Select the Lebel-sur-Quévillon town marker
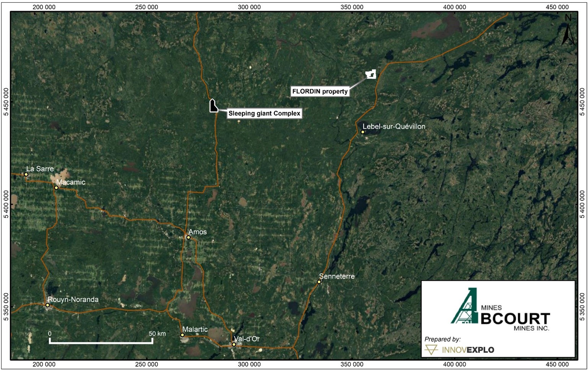Screen dimensions: 588x370 coord(362,132)
